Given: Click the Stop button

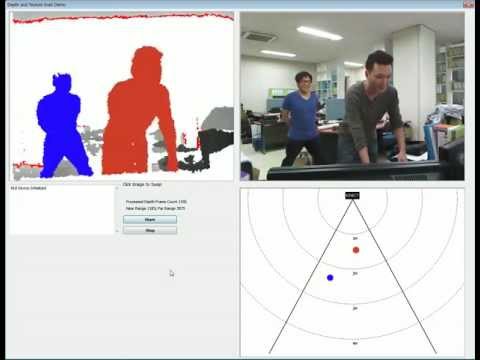Looking at the screenshot, I should (150, 230).
